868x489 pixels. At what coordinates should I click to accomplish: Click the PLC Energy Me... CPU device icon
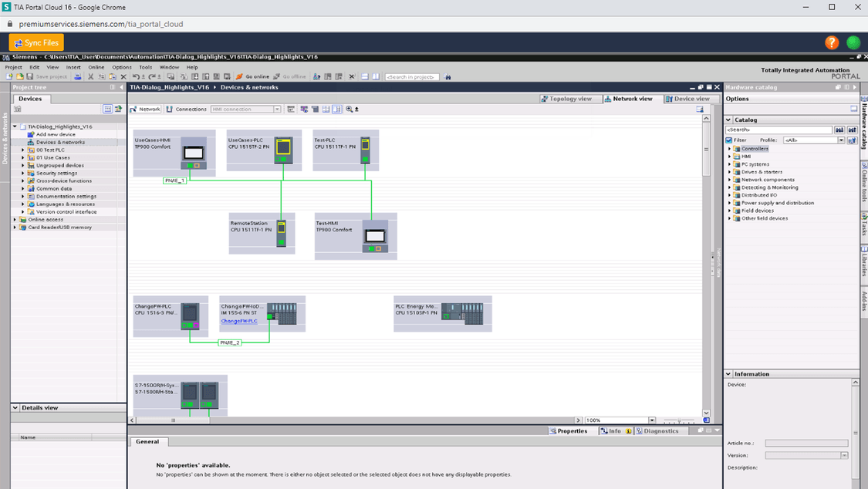pos(462,314)
